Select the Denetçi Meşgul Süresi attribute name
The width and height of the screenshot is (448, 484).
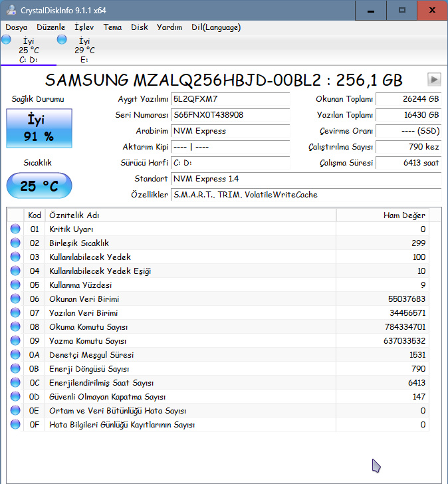(91, 355)
